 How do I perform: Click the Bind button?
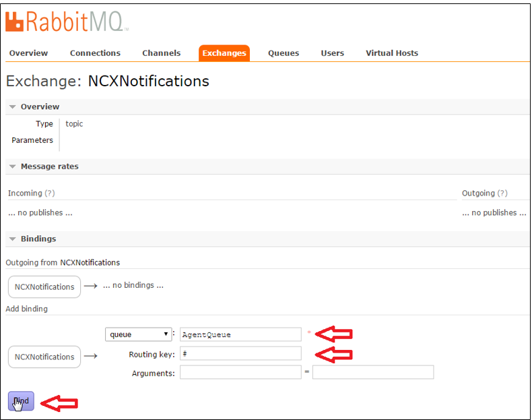pos(21,401)
